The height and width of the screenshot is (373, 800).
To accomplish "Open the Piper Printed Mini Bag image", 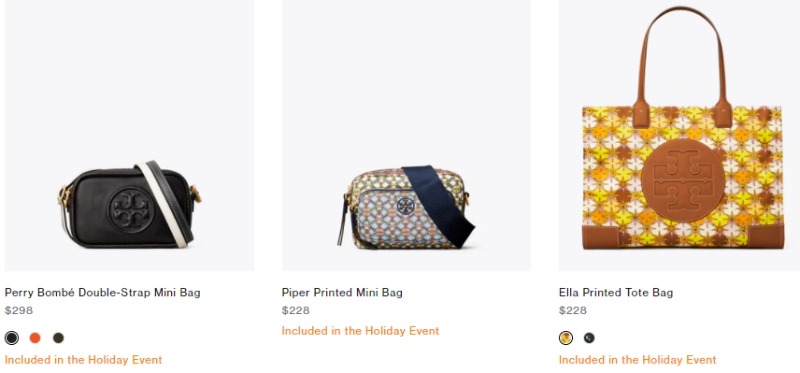I will tap(406, 135).
